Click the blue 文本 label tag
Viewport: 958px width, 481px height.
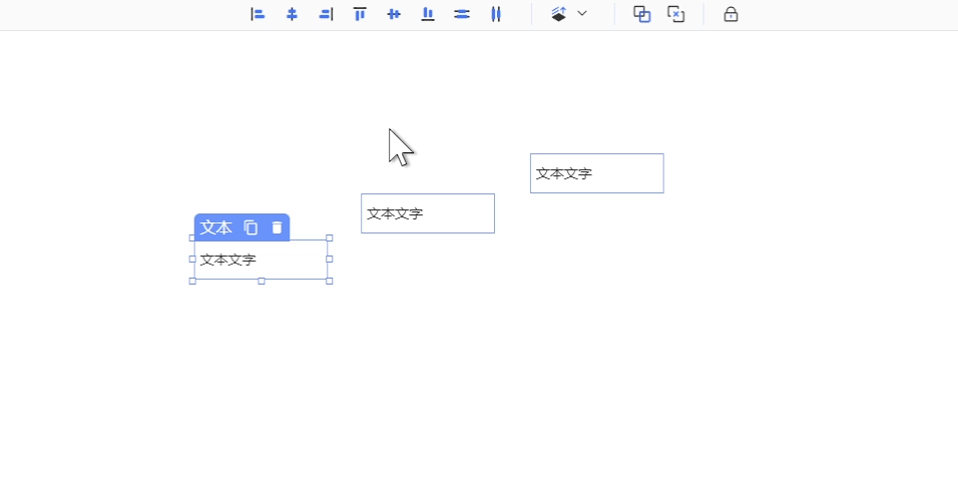pos(216,228)
